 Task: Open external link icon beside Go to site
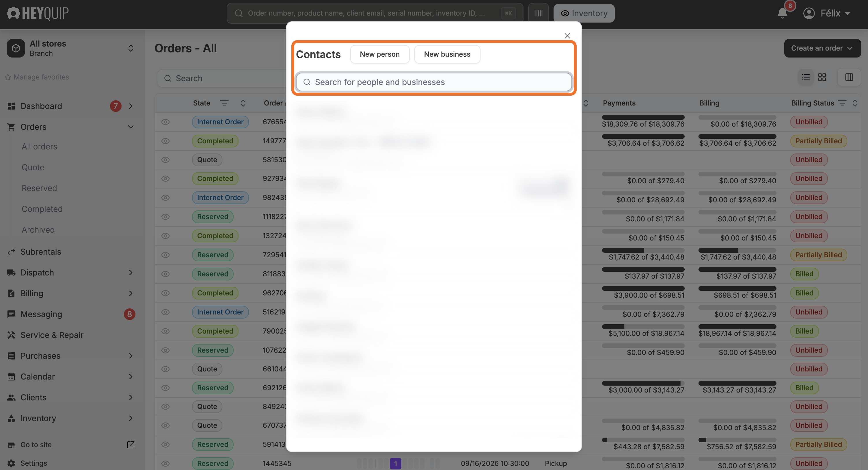click(131, 445)
